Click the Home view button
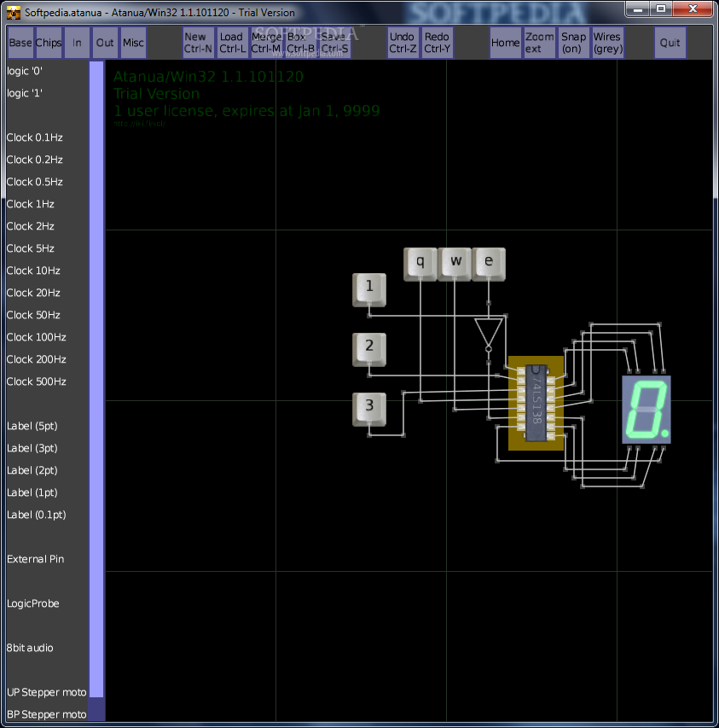719x728 pixels. click(505, 43)
